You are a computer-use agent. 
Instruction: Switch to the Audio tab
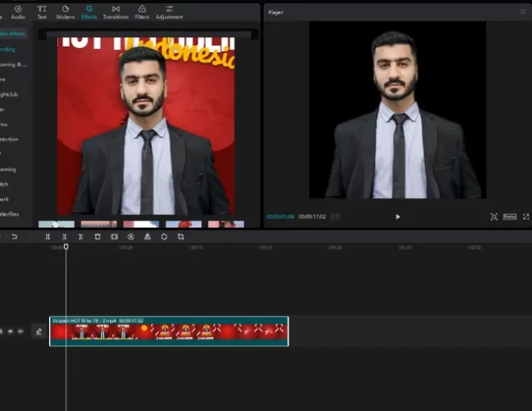click(18, 12)
